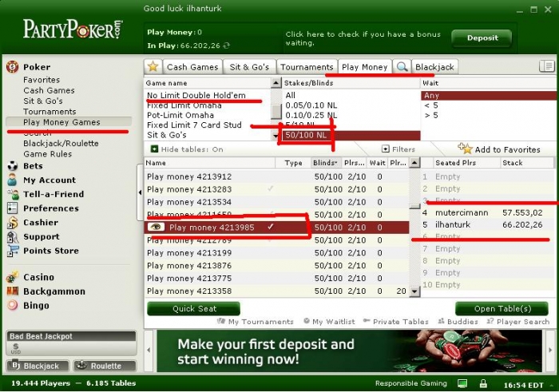Click the Cashier dollar icon
This screenshot has height=392, width=559.
13,223
